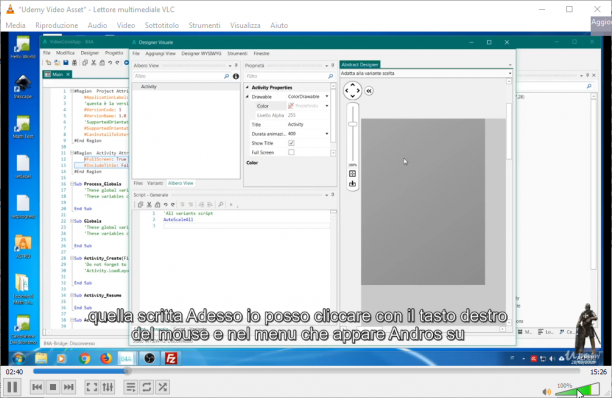Select the Abstract Designer tab
The image size is (612, 398).
360,64
